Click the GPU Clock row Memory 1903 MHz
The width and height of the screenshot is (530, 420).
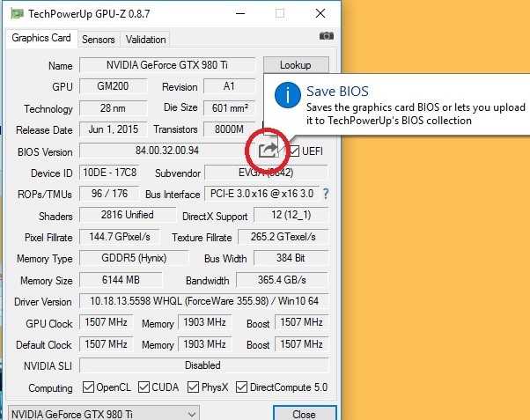pos(205,322)
